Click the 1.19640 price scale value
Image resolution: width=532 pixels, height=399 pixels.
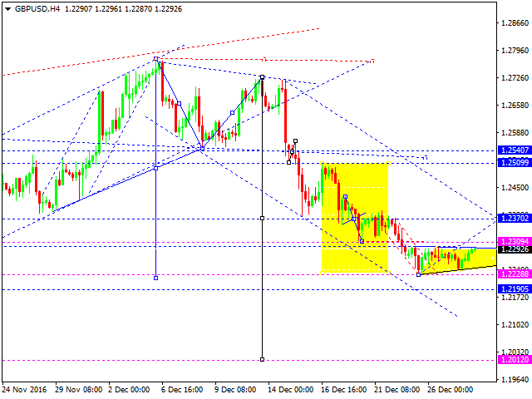[x=515, y=379]
